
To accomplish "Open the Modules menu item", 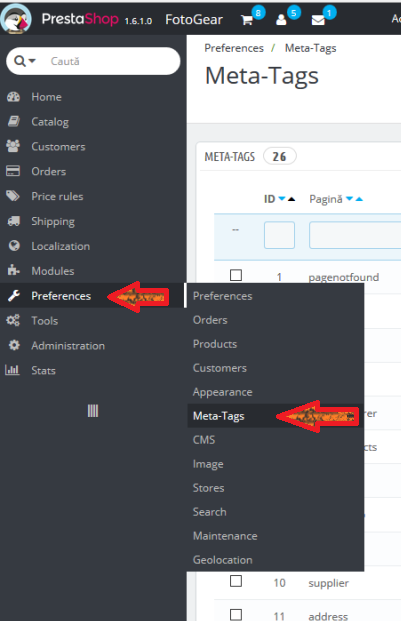I will coord(53,271).
